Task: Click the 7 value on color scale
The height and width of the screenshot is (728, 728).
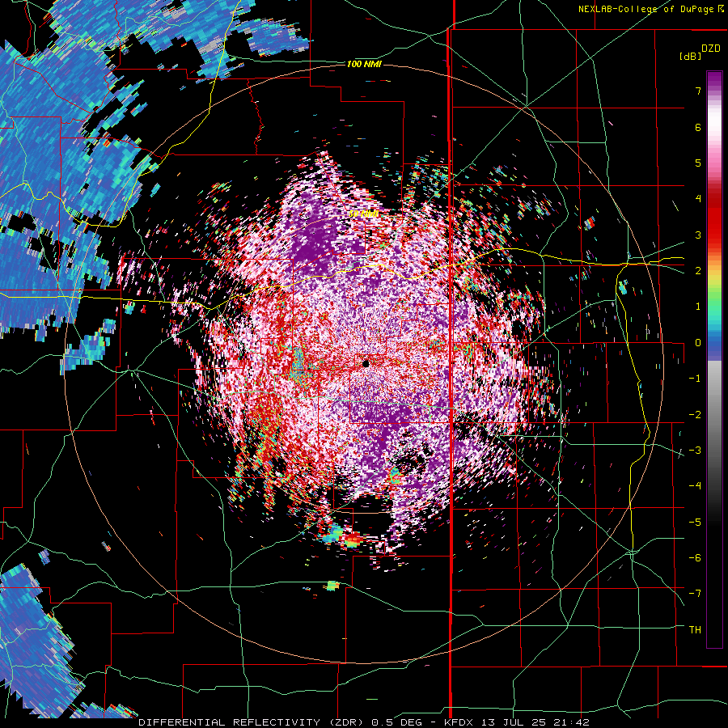Action: tap(698, 91)
